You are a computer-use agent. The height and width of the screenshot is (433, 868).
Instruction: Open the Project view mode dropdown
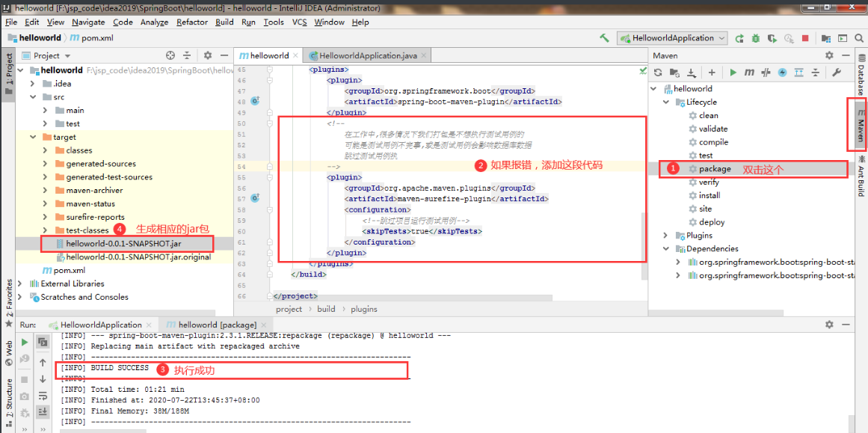pyautogui.click(x=46, y=56)
